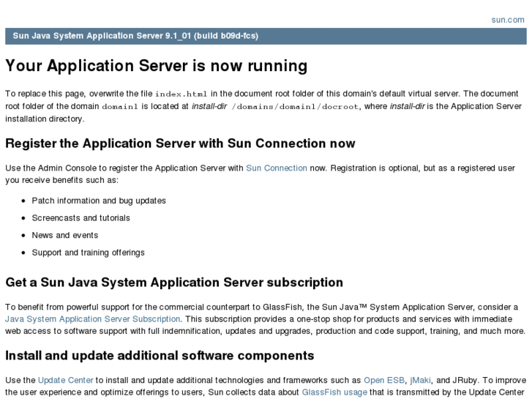Follow the Sun Connection hyperlink in the paragraph
The height and width of the screenshot is (399, 532).
pyautogui.click(x=276, y=168)
